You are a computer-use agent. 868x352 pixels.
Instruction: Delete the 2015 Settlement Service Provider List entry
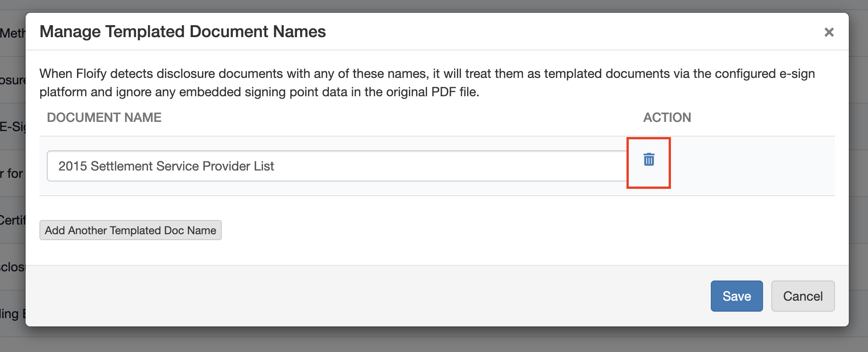[648, 160]
